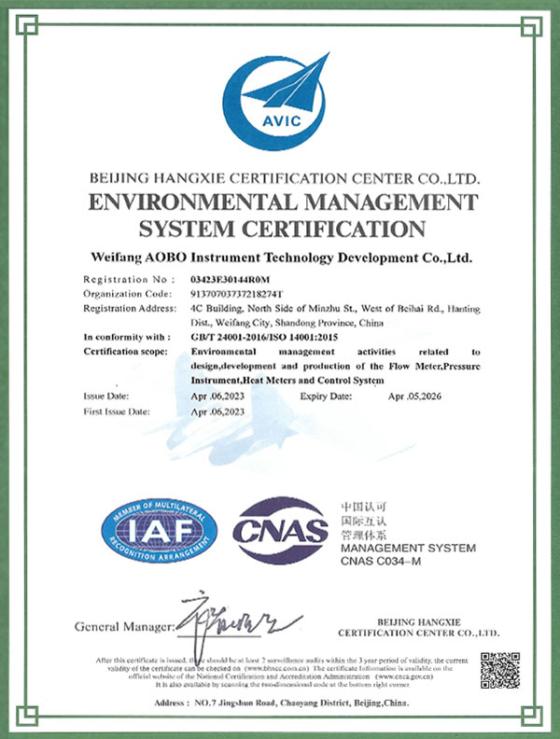This screenshot has width=560, height=739.
Task: Click the 'Organization Code:' label
Action: [127, 294]
